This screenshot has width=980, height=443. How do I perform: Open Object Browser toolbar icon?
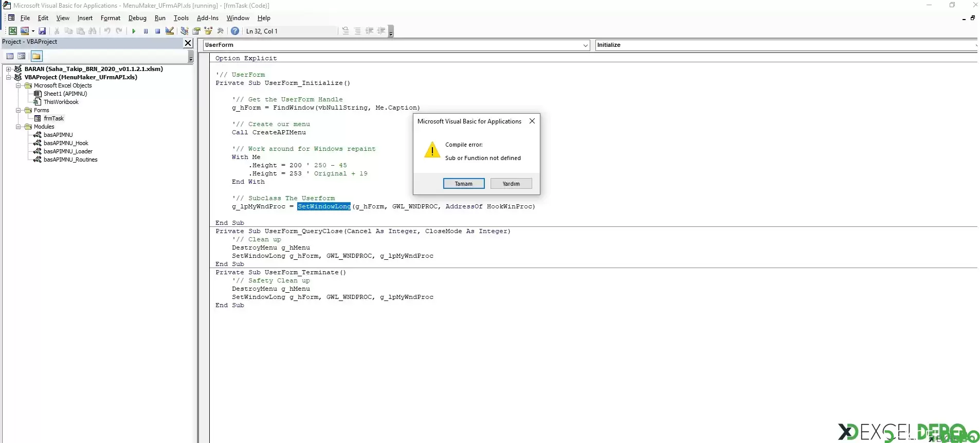point(208,31)
